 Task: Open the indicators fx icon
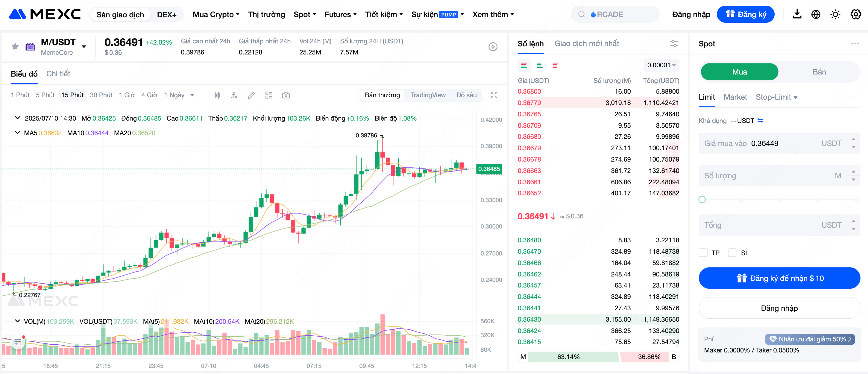[234, 95]
